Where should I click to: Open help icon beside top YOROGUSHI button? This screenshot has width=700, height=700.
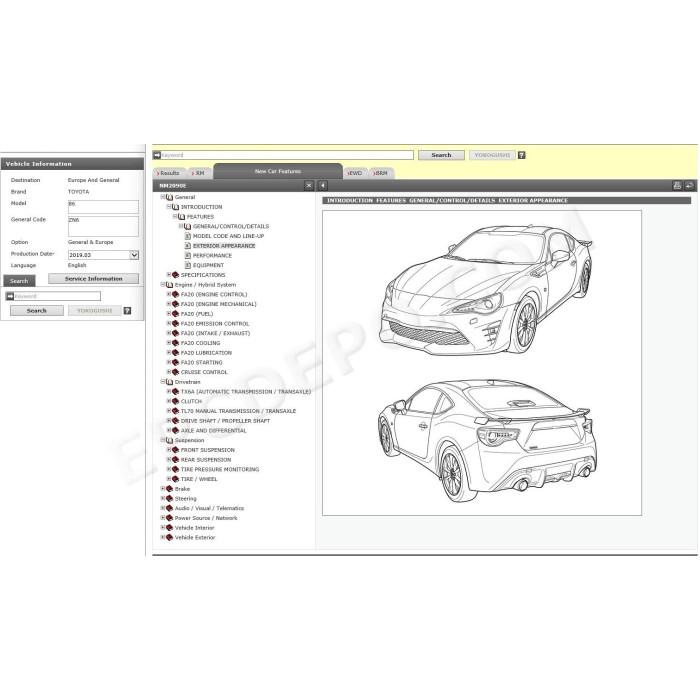click(521, 155)
